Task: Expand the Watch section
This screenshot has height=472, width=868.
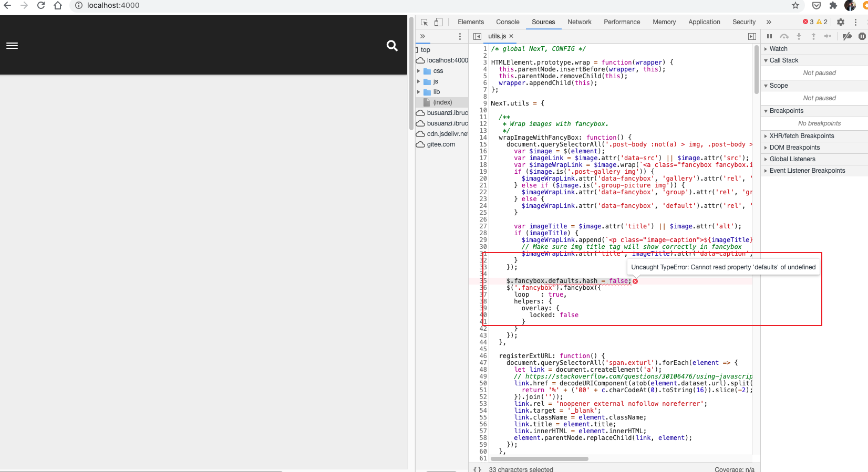Action: click(x=814, y=49)
